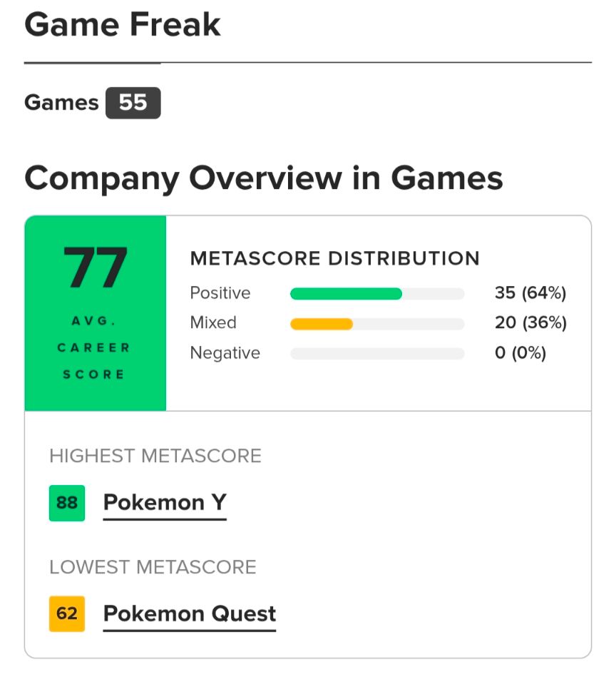Click the Positive label text
Image resolution: width=616 pixels, height=684 pixels.
(x=220, y=292)
